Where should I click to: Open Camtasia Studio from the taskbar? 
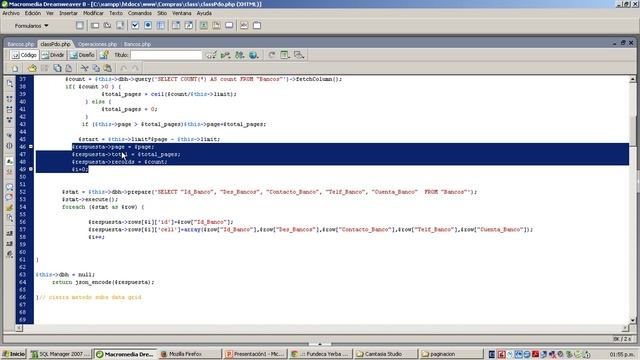tap(385, 354)
